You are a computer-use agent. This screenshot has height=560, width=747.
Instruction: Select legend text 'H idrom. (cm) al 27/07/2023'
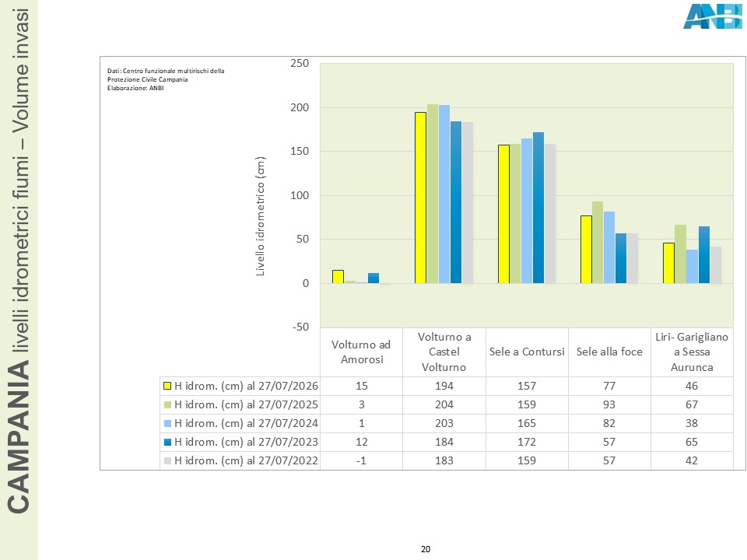pos(246,442)
